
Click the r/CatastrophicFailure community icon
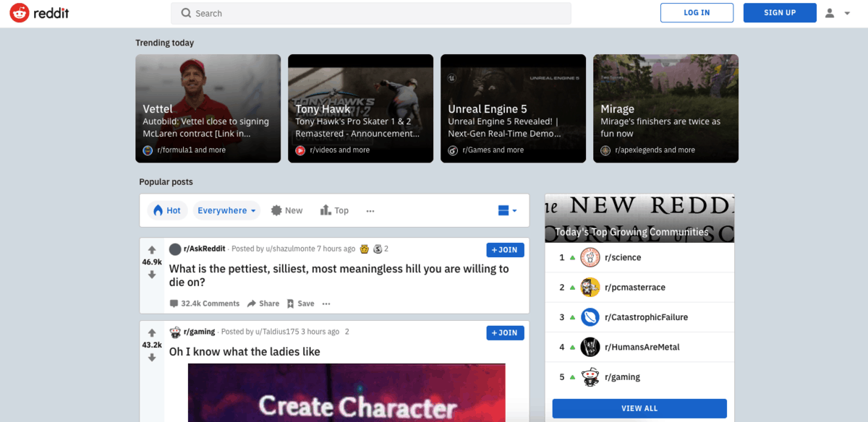(590, 317)
